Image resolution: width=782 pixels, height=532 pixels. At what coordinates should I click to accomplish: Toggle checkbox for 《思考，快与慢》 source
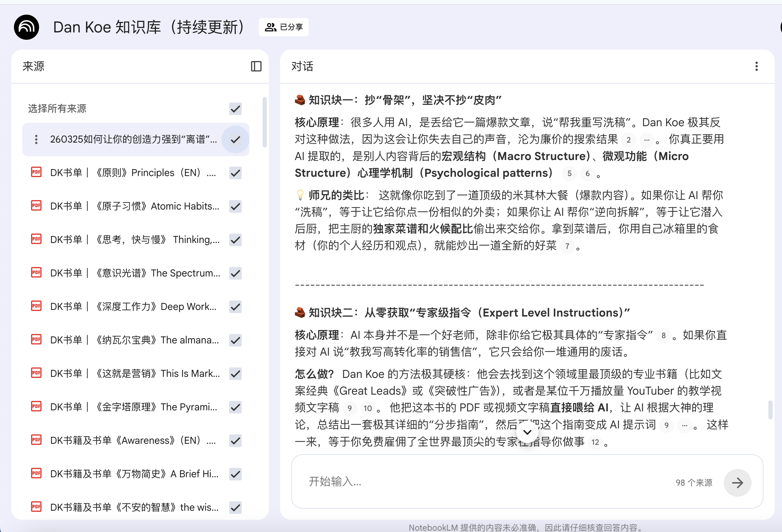point(235,240)
